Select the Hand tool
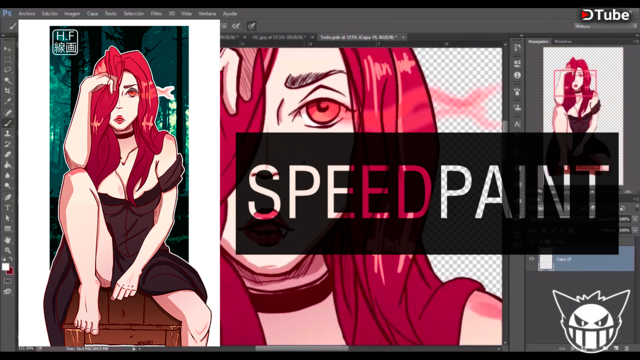This screenshot has width=640, height=360. (x=8, y=240)
